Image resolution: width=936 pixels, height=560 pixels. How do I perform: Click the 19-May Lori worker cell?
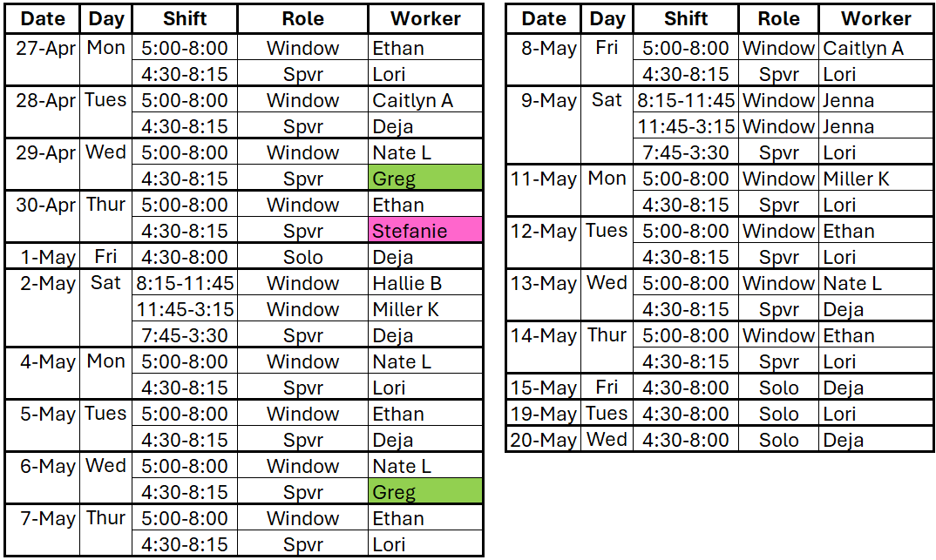tap(876, 414)
